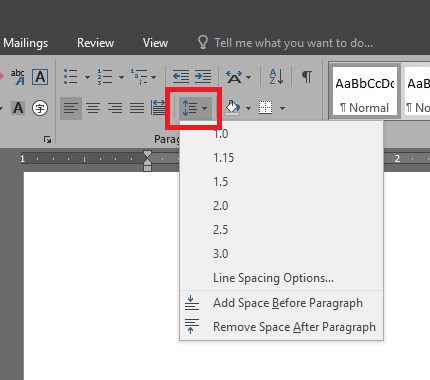Expand the Shading color dropdown arrow
The width and height of the screenshot is (430, 380).
pos(248,108)
